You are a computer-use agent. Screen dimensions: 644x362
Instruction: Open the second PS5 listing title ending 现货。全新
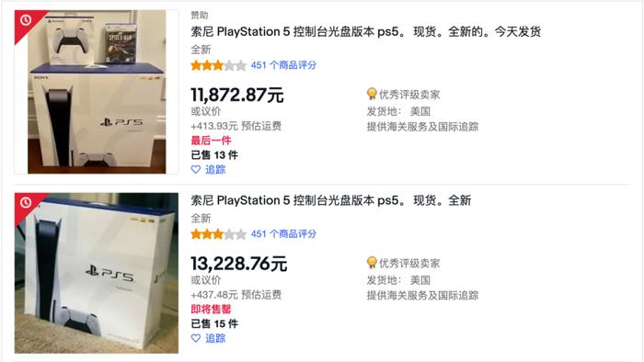[331, 200]
